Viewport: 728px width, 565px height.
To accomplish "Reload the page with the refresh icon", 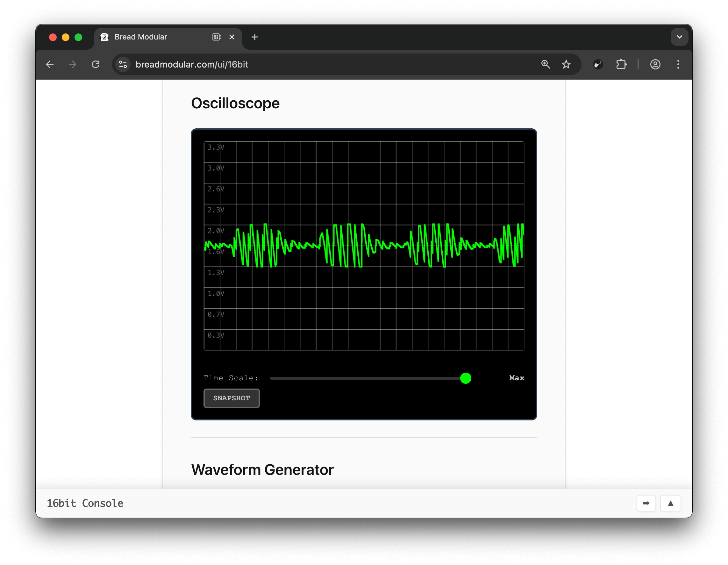I will point(96,64).
